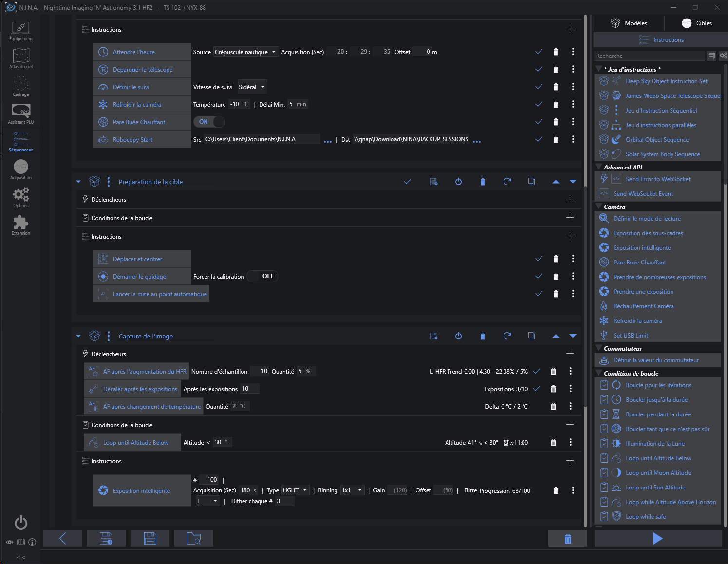Toggle checkmark for AF après l'augmentation du HFR
Image resolution: width=728 pixels, height=564 pixels.
(536, 372)
